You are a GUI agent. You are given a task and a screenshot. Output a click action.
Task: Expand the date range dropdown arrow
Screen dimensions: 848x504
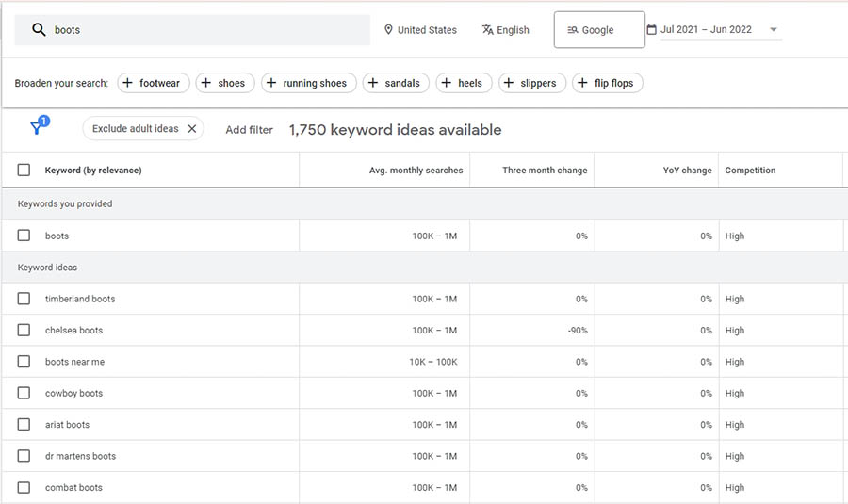[774, 30]
